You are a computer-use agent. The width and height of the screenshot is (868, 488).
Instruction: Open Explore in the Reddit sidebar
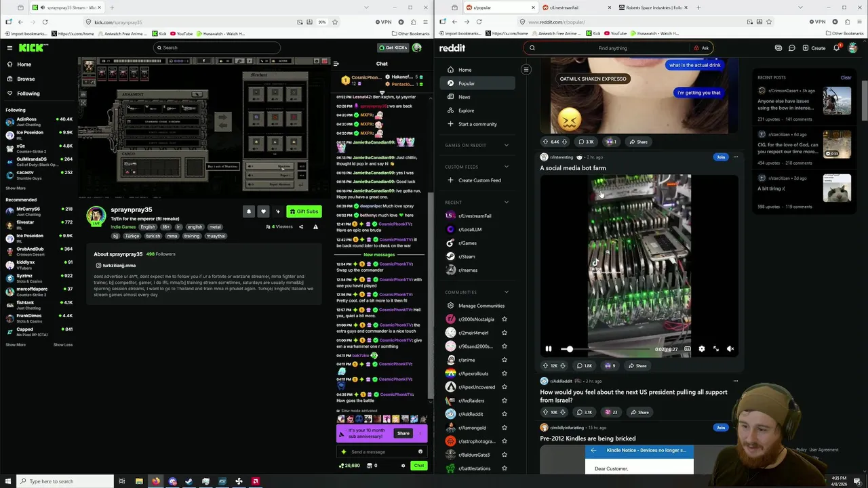(x=478, y=110)
